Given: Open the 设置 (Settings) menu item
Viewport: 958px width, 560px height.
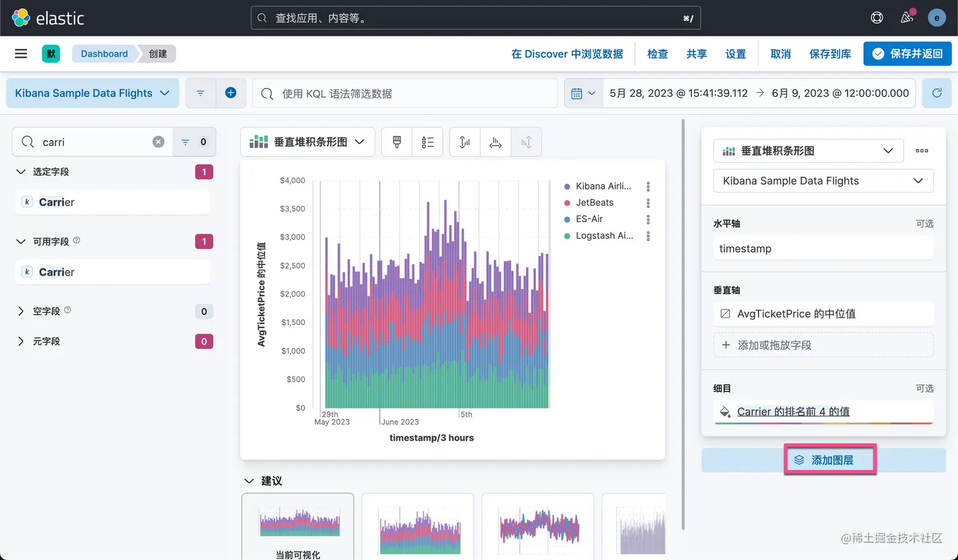Looking at the screenshot, I should (x=736, y=54).
